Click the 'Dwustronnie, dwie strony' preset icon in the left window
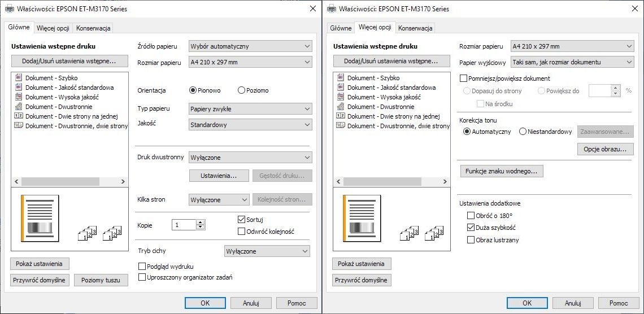This screenshot has width=644, height=314. click(19, 125)
